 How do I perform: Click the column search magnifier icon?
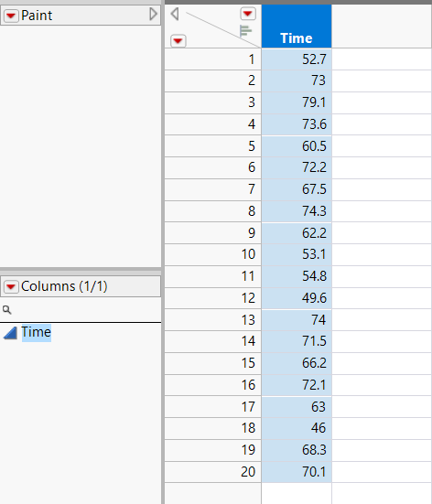pos(6,309)
